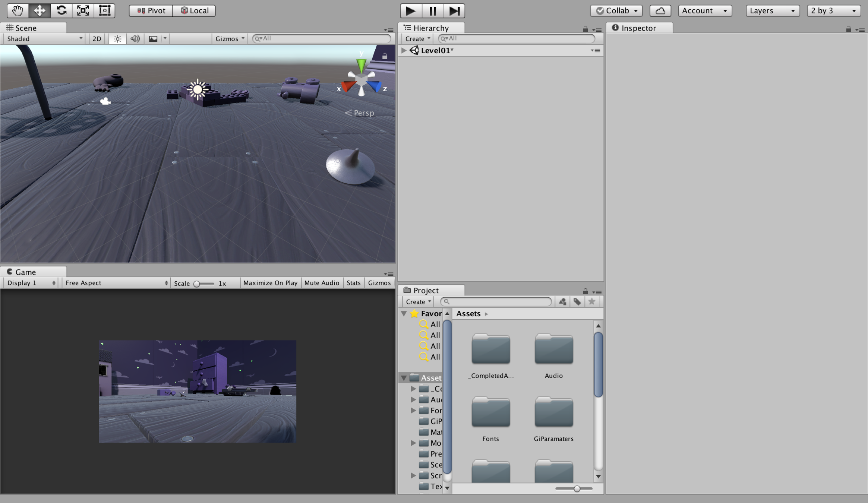Screen dimensions: 868x503
Task: Enable Maximize On Play
Action: 270,283
